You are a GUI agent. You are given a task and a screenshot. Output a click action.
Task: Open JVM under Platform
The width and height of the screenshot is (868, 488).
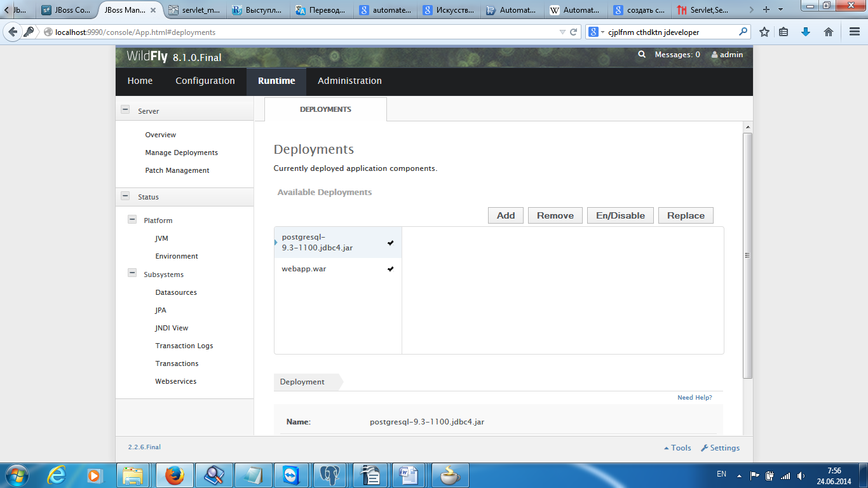[x=161, y=238]
